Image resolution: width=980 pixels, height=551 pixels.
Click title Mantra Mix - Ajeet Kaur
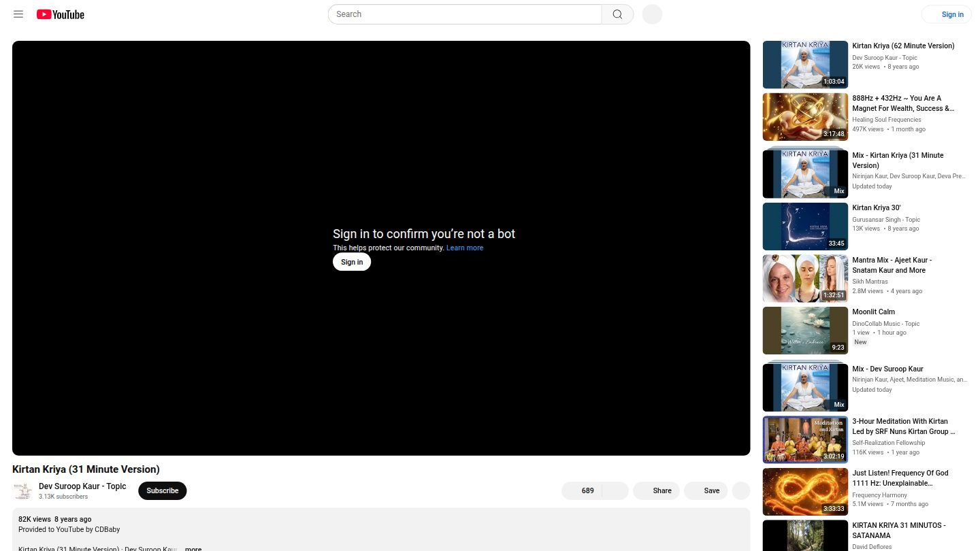(892, 265)
